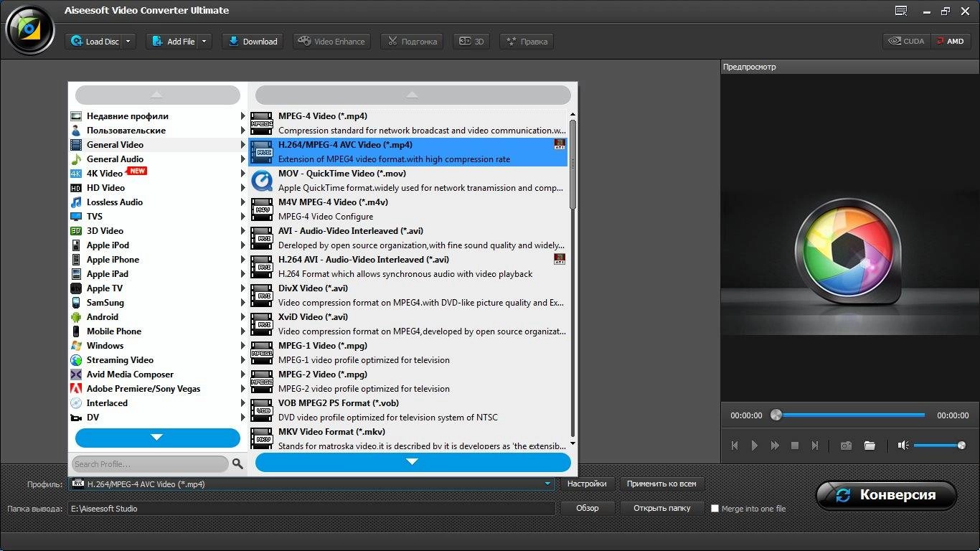
Task: Expand the Streaming Video submenu arrow
Action: pyautogui.click(x=242, y=360)
